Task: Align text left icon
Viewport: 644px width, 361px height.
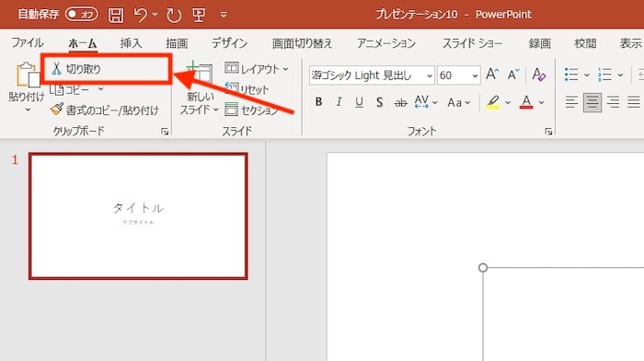Action: pyautogui.click(x=571, y=102)
